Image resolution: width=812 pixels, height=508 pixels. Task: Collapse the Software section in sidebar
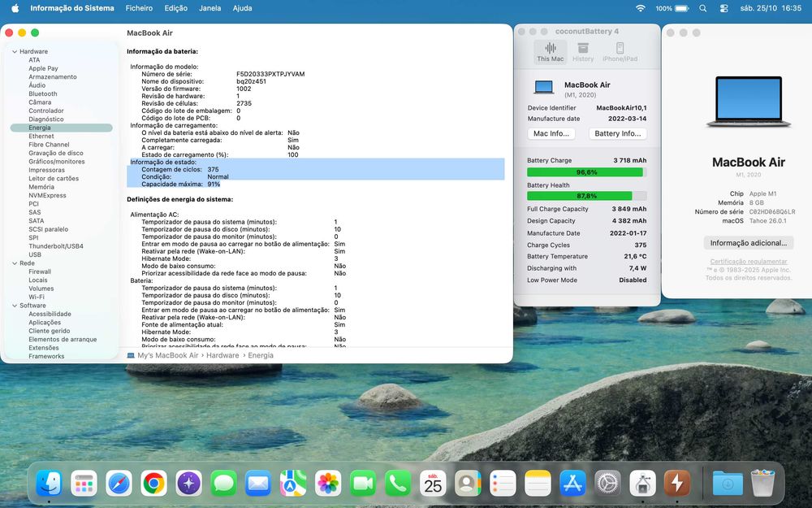(15, 306)
